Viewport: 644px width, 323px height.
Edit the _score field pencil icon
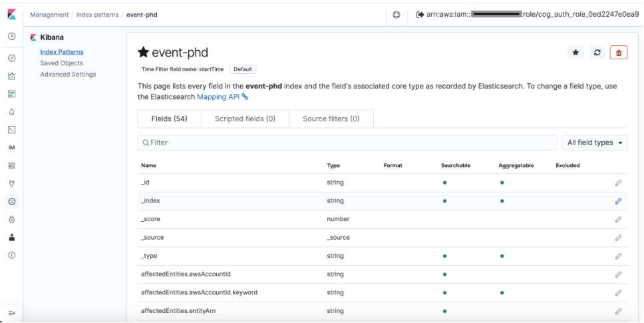tap(619, 220)
